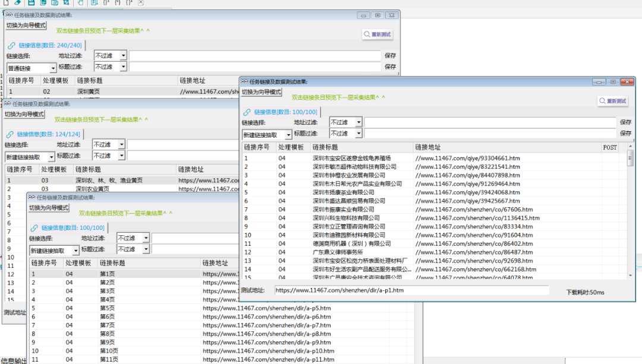Select the 第5页 row in page list
The width and height of the screenshot is (642, 364).
point(221,308)
